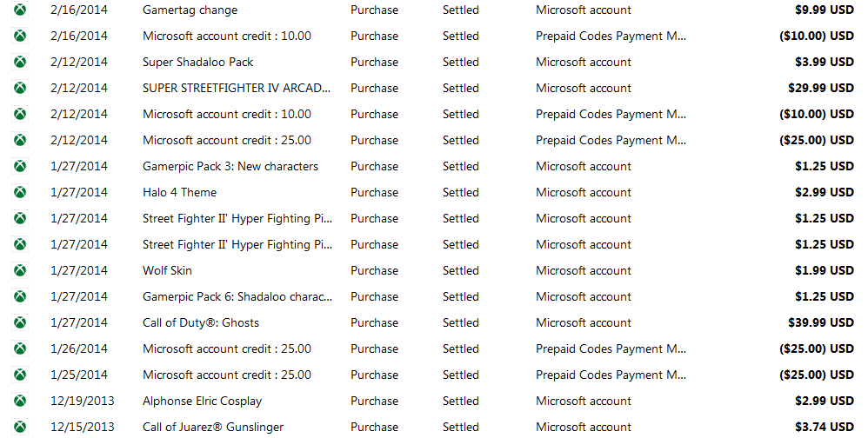
Task: Click the $39.99 USD amount
Action: tap(821, 322)
